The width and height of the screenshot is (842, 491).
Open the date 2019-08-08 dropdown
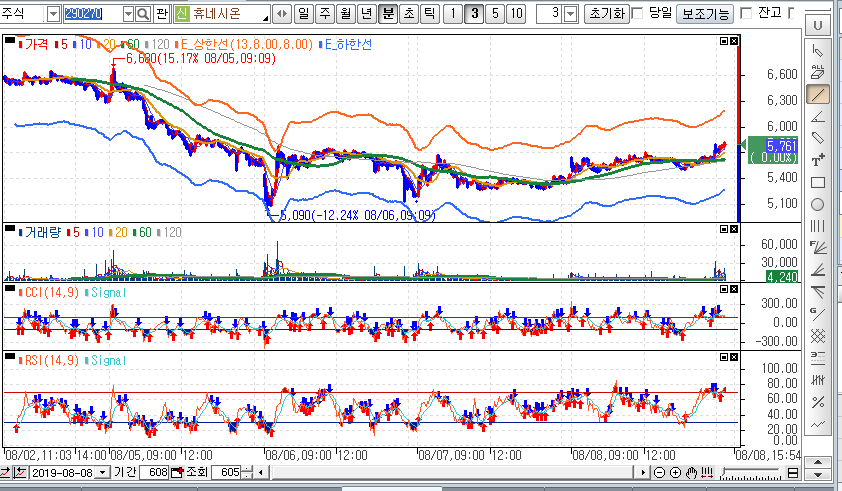pyautogui.click(x=103, y=473)
